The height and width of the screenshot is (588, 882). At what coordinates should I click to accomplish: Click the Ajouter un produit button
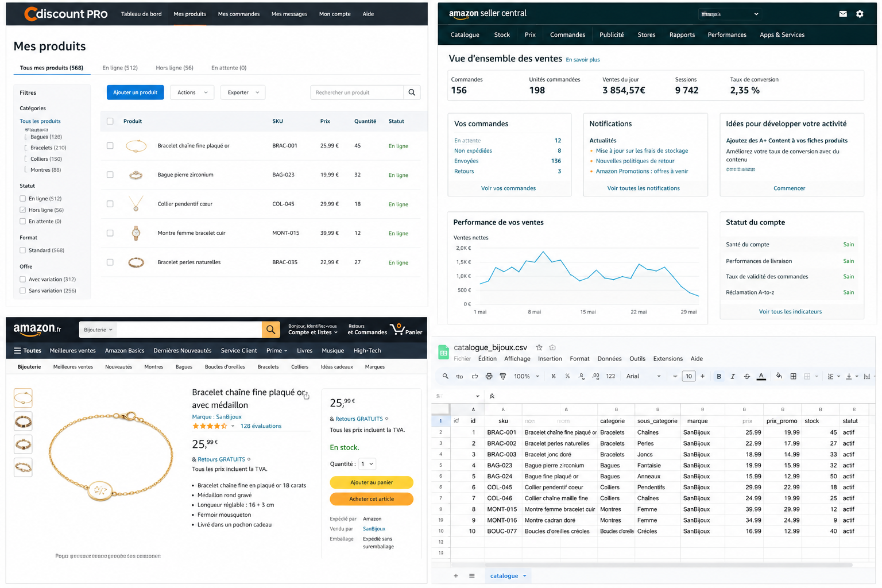pyautogui.click(x=136, y=92)
